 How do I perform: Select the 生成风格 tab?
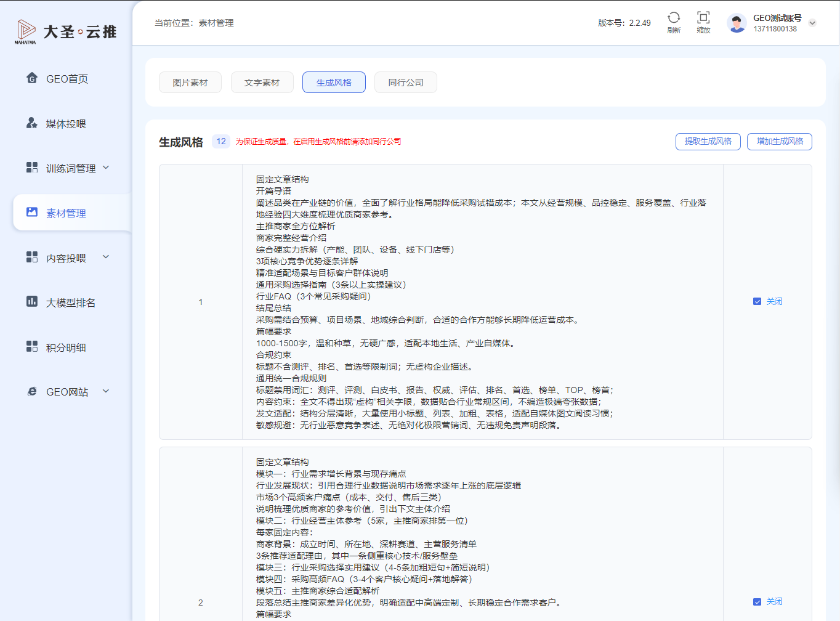(334, 83)
